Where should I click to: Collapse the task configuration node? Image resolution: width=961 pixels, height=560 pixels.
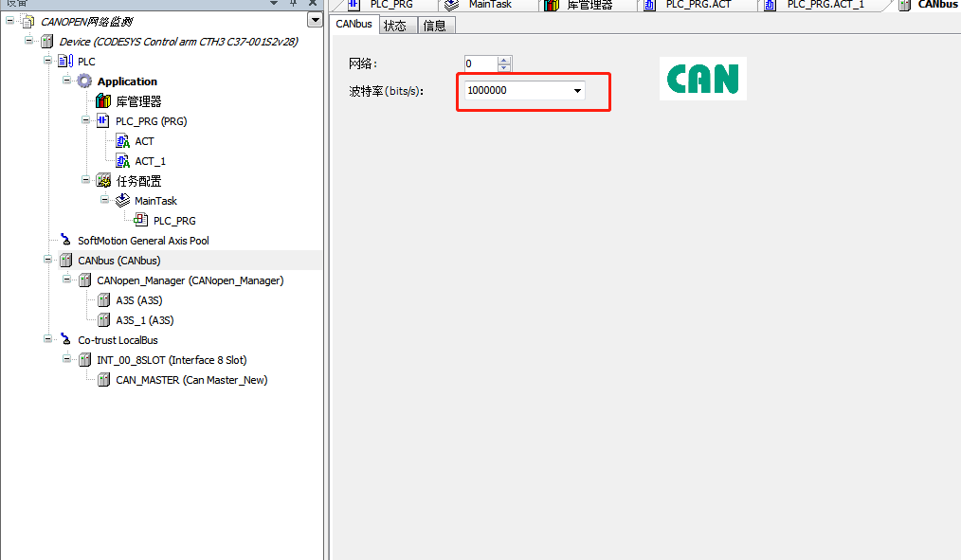[x=86, y=179]
